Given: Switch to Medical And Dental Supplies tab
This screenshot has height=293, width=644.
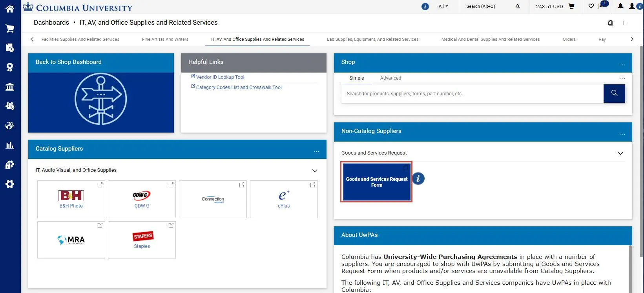Looking at the screenshot, I should point(491,39).
